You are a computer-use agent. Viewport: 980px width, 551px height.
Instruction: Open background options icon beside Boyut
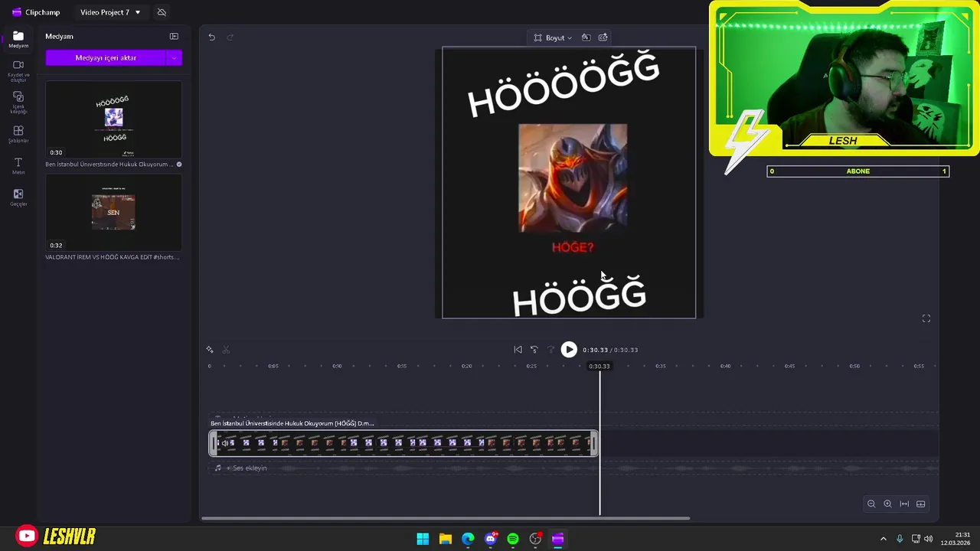click(586, 37)
